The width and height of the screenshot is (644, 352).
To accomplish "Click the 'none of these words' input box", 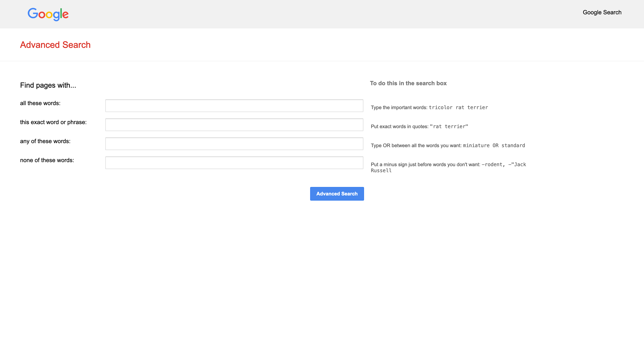I will pyautogui.click(x=234, y=163).
